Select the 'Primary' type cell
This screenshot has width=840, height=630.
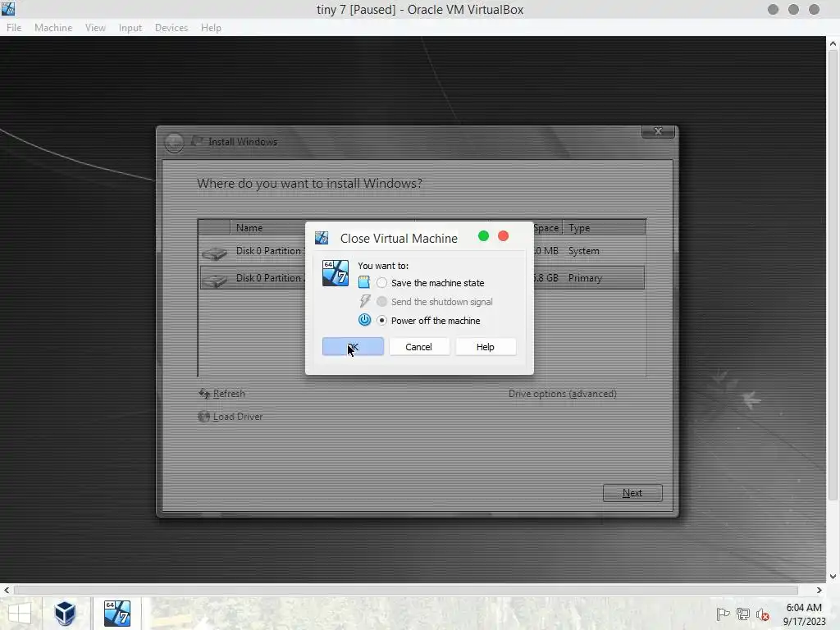coord(585,278)
